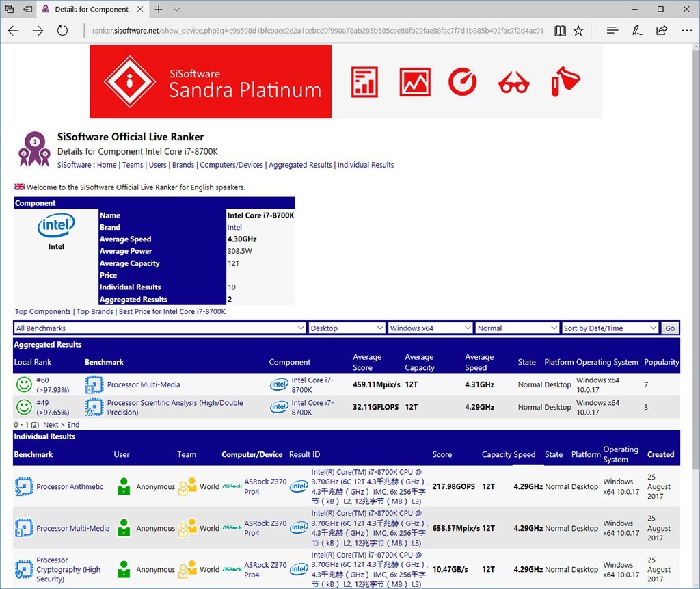700x589 pixels.
Task: Expand the Sort by Date/Time dropdown
Action: pos(610,328)
